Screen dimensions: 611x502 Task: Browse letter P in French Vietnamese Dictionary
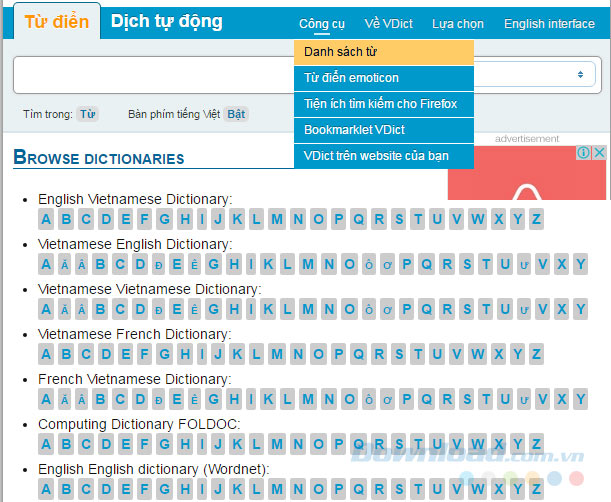(406, 399)
